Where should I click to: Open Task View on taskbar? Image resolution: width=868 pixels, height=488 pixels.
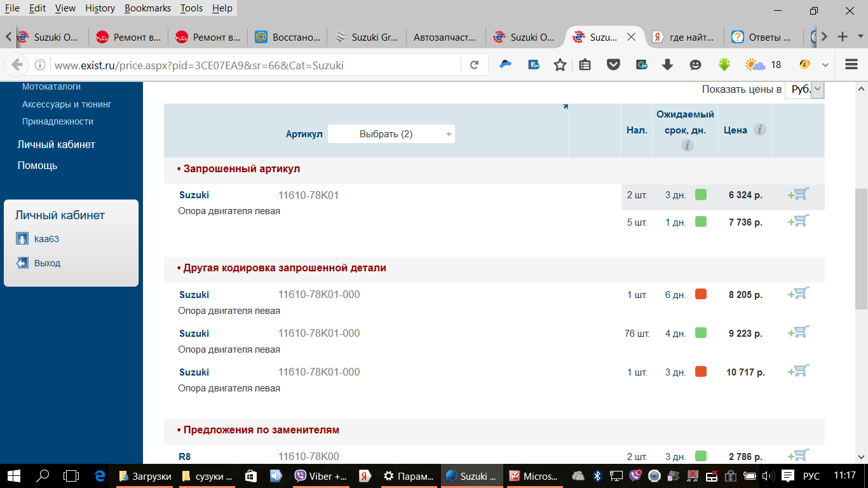tap(71, 476)
